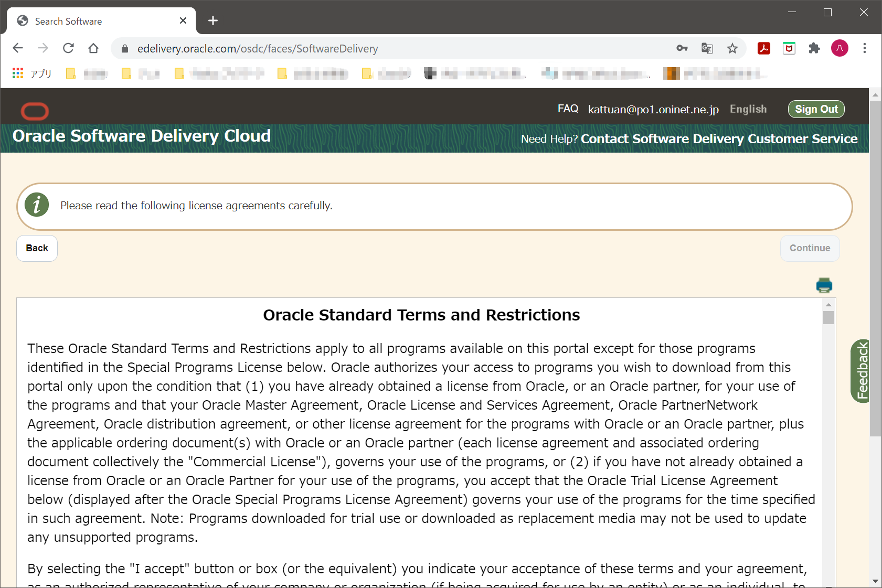Click the license box scrollbar thumb
Viewport: 882px width, 588px height.
point(828,318)
